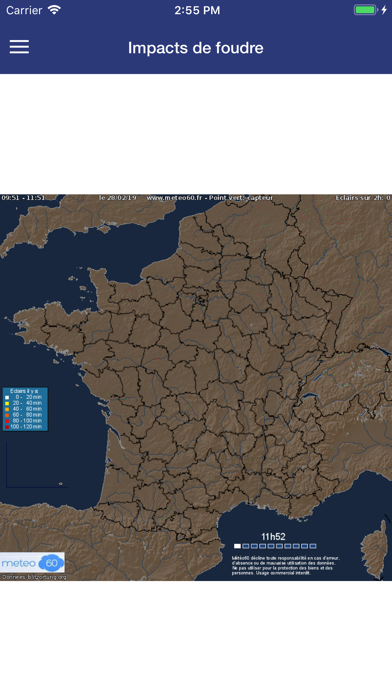
Task: Click the yellow 20-40 min legend swatch
Action: coord(7,403)
